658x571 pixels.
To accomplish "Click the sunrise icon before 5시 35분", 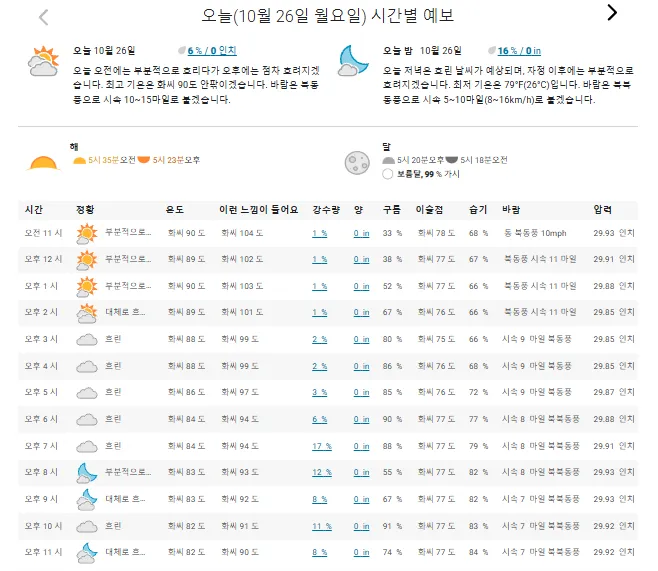I will tap(79, 160).
